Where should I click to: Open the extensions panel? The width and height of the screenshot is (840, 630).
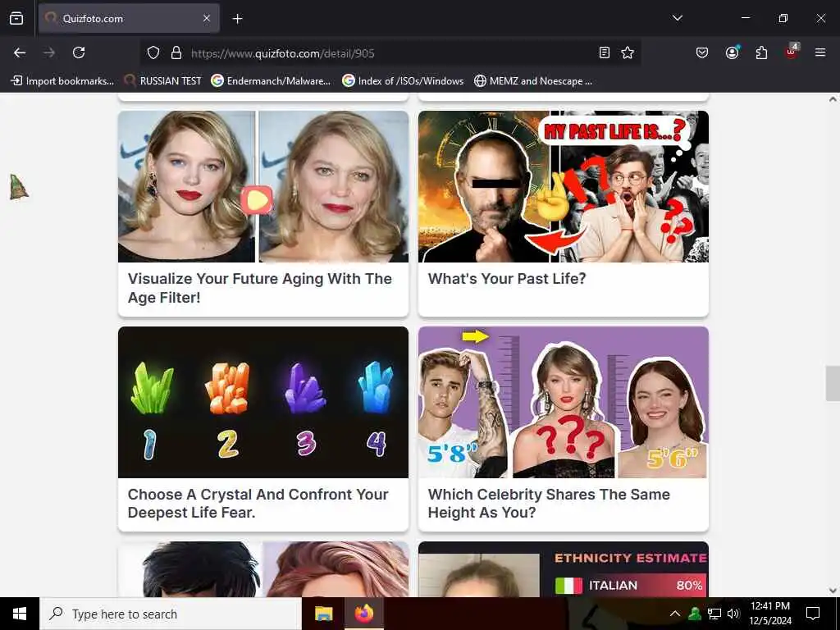pyautogui.click(x=761, y=52)
